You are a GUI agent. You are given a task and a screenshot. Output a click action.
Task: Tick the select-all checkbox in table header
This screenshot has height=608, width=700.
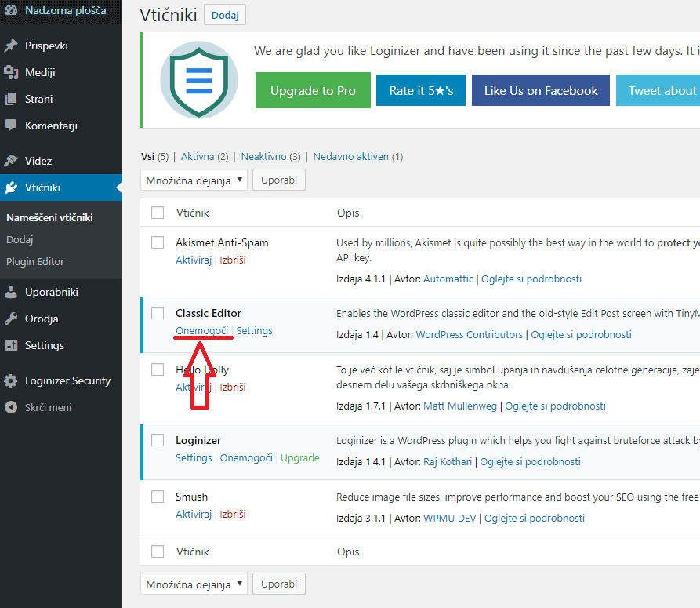[158, 213]
